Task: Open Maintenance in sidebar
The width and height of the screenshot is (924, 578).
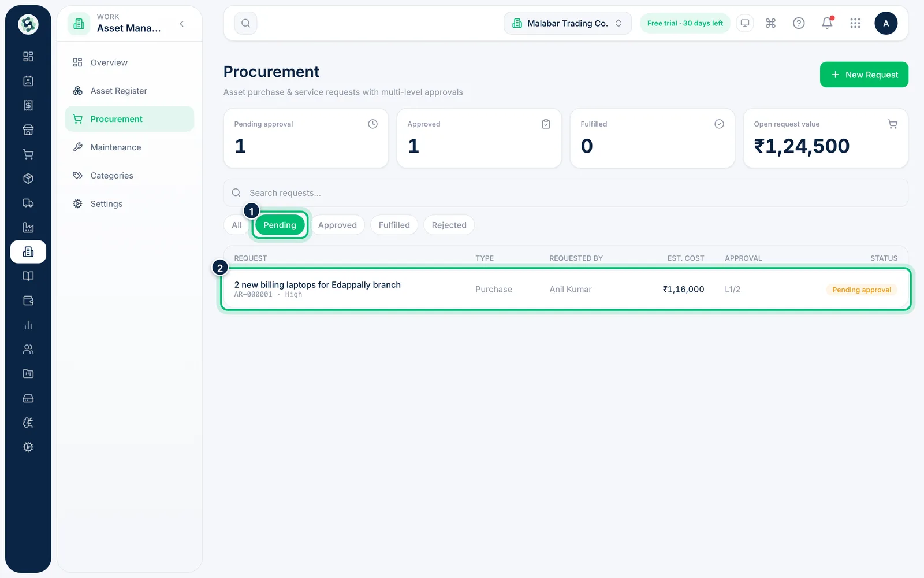Action: [x=129, y=147]
